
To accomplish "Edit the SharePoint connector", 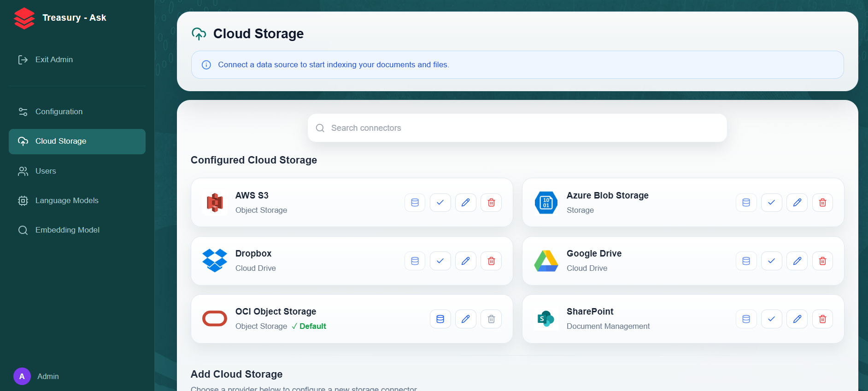I will [797, 319].
